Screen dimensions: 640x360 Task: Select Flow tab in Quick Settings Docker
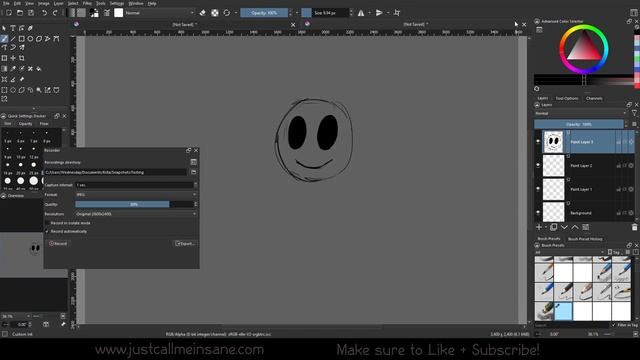tap(44, 124)
